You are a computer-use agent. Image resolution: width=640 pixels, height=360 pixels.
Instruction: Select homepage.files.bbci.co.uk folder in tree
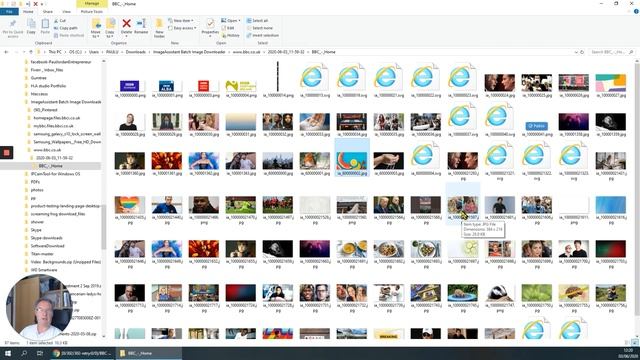56,118
